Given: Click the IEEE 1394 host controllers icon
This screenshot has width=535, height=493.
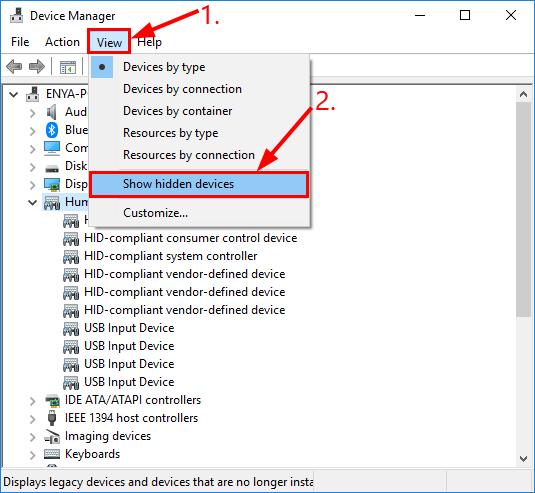Looking at the screenshot, I should coord(52,418).
